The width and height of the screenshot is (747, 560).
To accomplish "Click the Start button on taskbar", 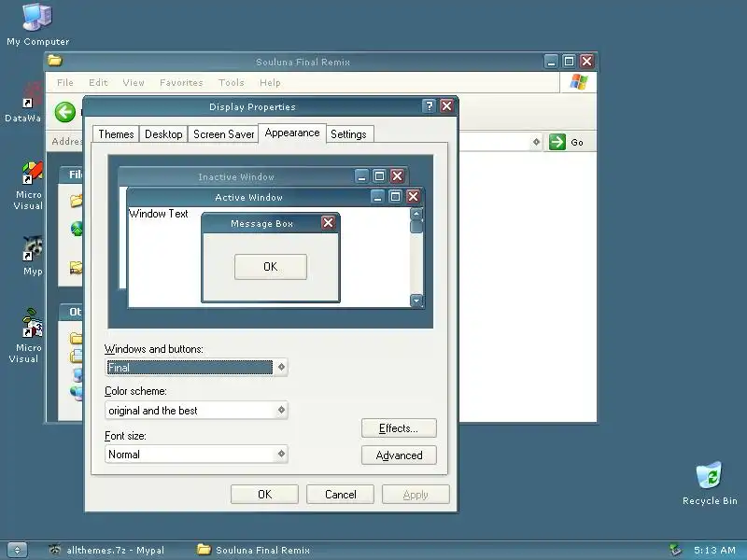I will (x=17, y=550).
